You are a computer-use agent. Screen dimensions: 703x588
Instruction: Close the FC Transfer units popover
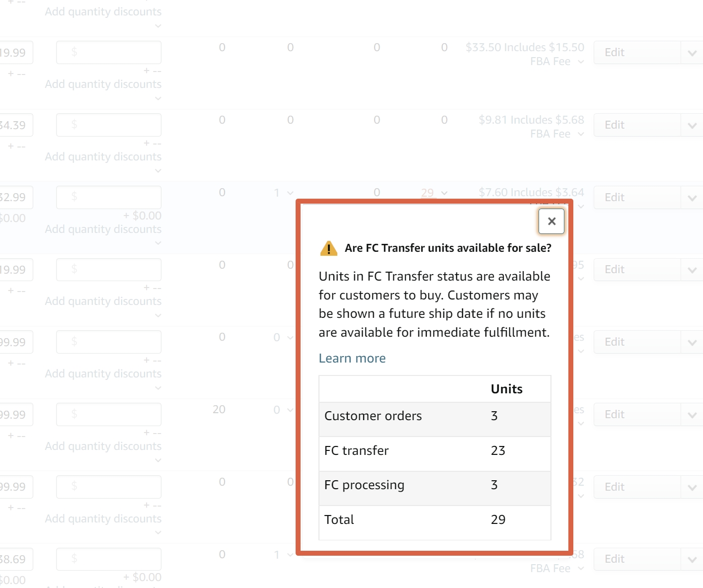[x=551, y=221]
